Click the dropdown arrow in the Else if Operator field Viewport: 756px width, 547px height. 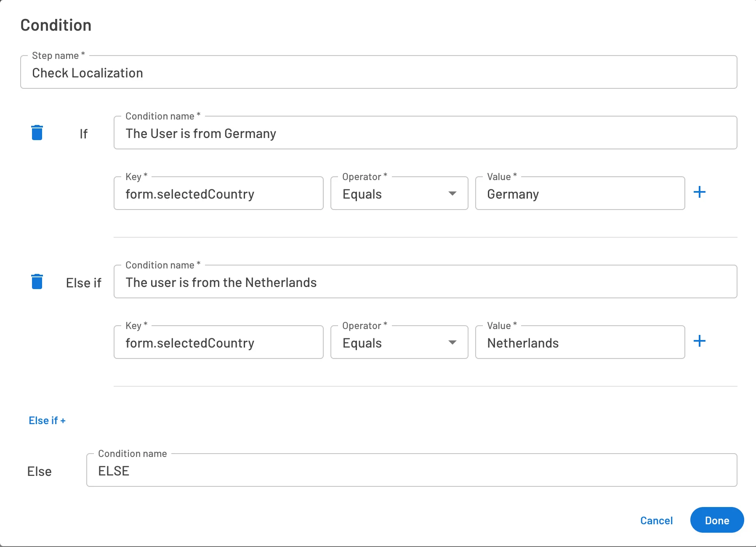[453, 343]
